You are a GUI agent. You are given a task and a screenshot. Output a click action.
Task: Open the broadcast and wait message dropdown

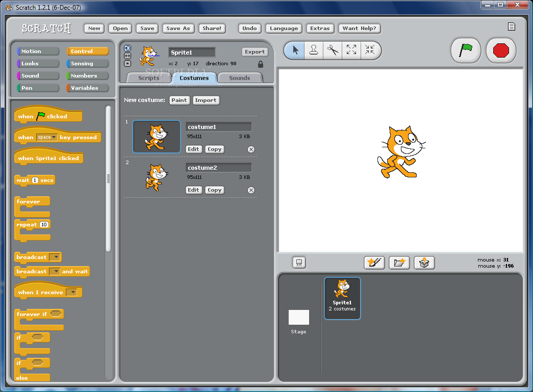55,271
